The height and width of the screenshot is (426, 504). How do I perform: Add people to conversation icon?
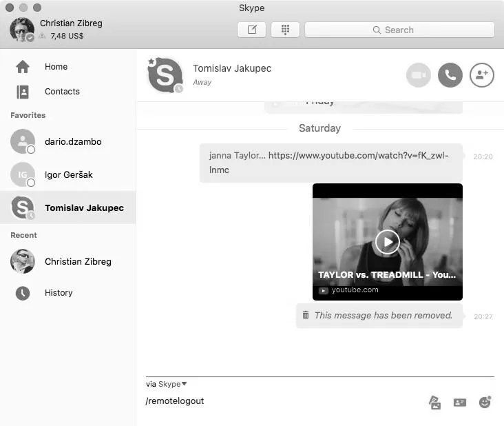482,75
